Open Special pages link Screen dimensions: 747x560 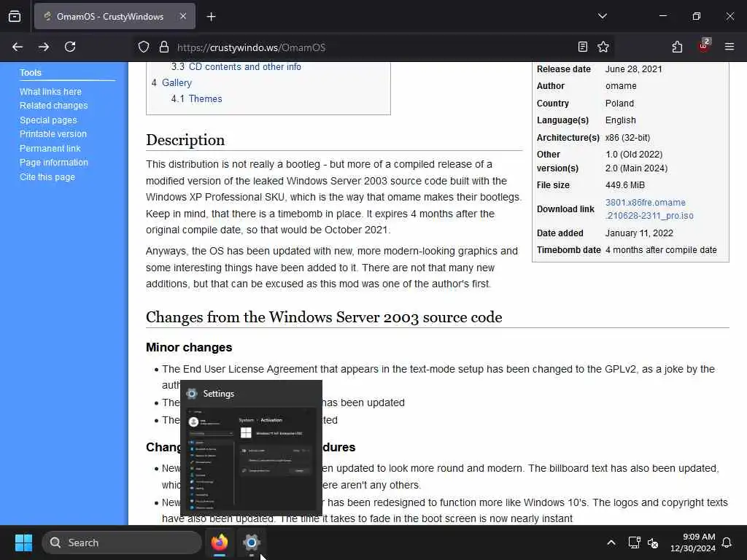click(48, 120)
